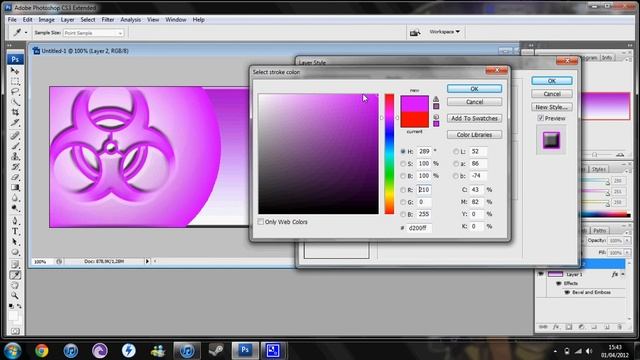Open the tool preset picker arrow
The width and height of the screenshot is (640, 360).
pos(26,33)
